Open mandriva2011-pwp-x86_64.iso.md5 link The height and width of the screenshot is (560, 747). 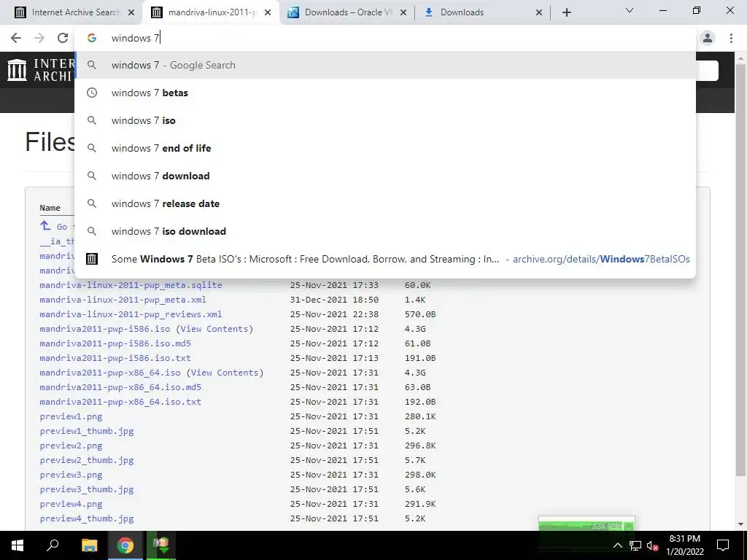coord(120,387)
